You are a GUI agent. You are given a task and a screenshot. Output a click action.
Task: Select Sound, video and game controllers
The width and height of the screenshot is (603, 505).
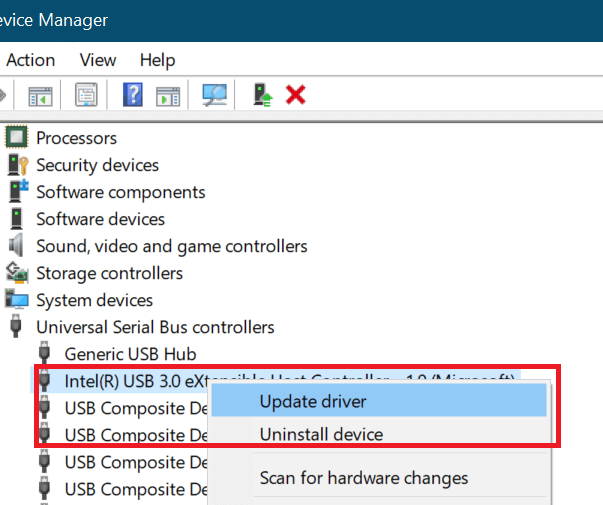tap(172, 247)
